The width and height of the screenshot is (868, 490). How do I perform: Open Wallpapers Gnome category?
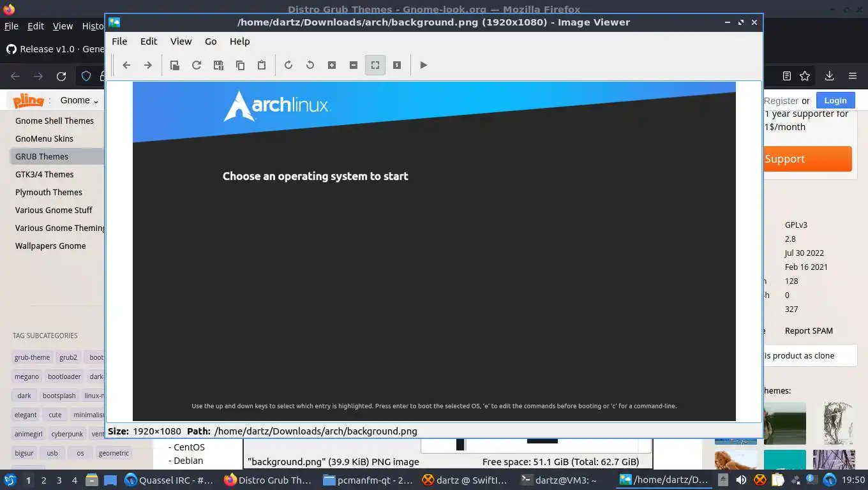[50, 246]
